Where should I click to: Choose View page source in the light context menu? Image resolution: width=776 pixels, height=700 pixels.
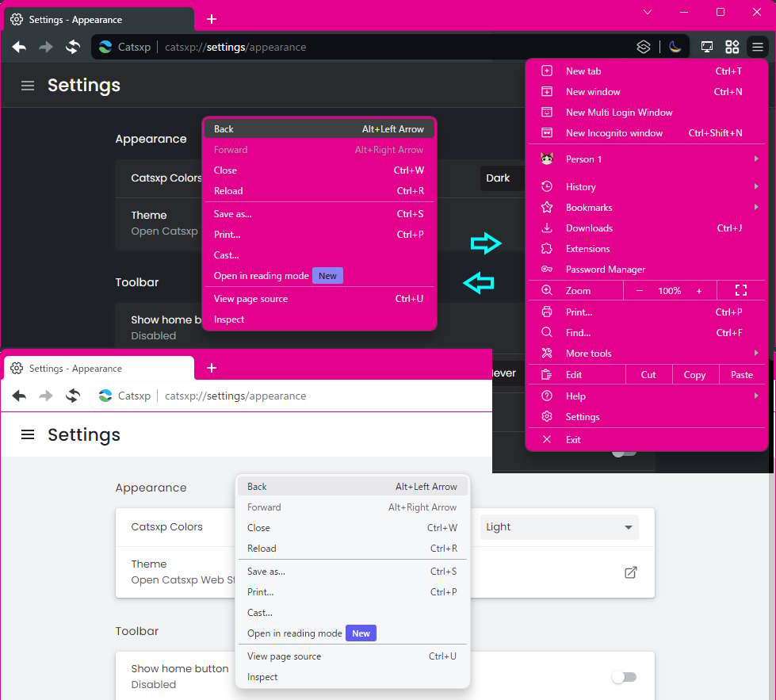[x=284, y=656]
